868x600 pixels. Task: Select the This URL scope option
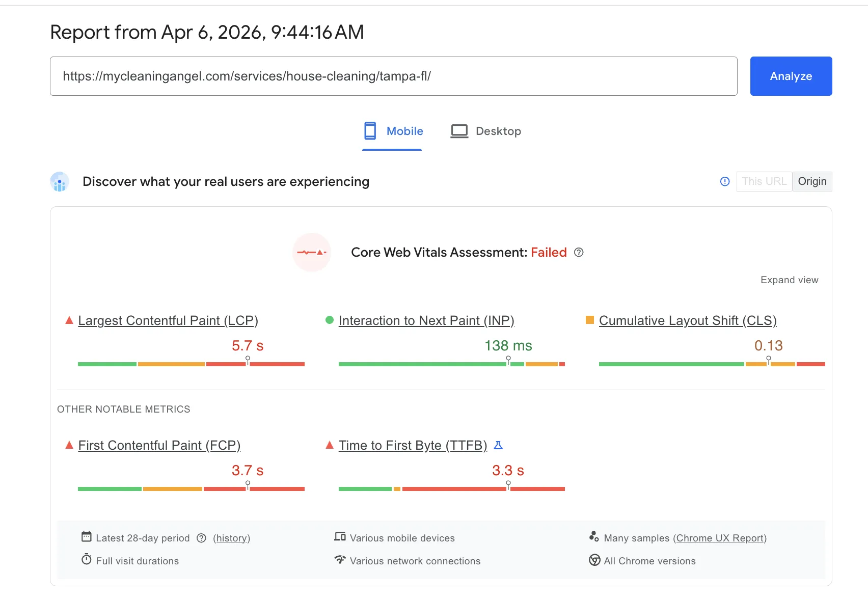pyautogui.click(x=764, y=181)
